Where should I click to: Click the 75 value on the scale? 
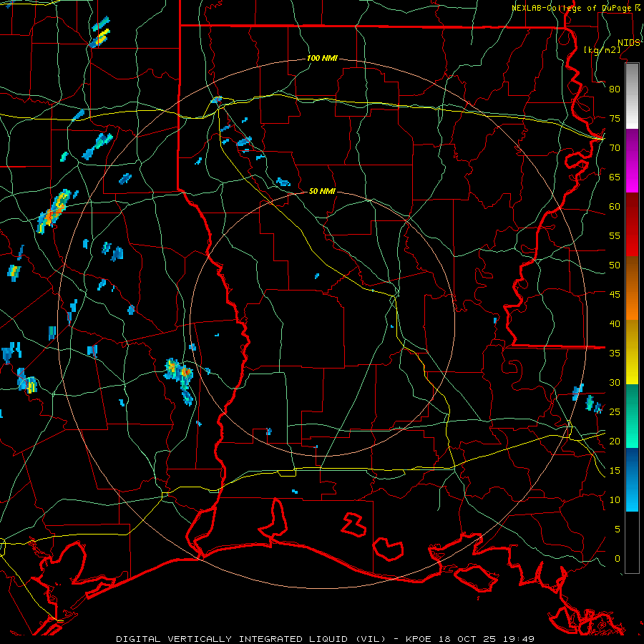[x=615, y=118]
